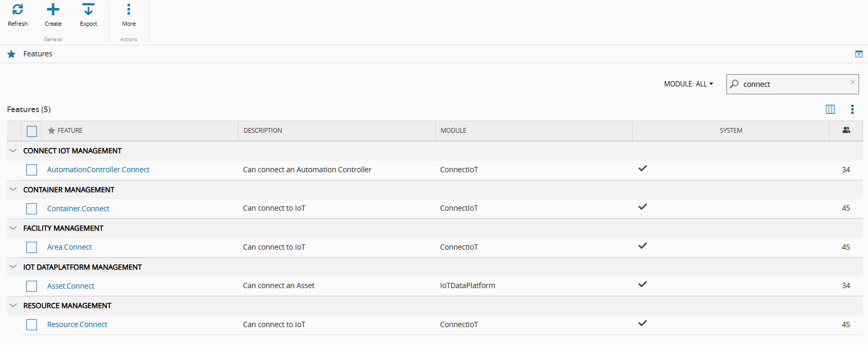The height and width of the screenshot is (345, 868).
Task: Clear the connect search text
Action: [x=852, y=83]
